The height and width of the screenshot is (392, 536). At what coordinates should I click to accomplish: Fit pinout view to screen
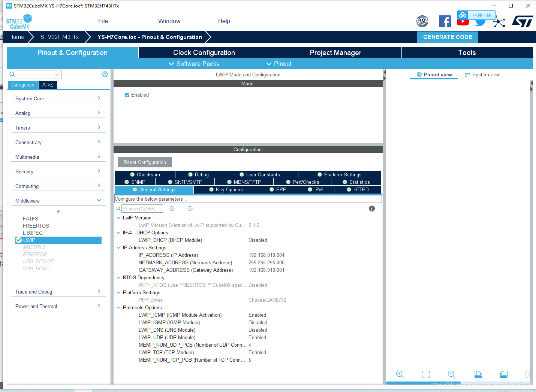[426, 374]
